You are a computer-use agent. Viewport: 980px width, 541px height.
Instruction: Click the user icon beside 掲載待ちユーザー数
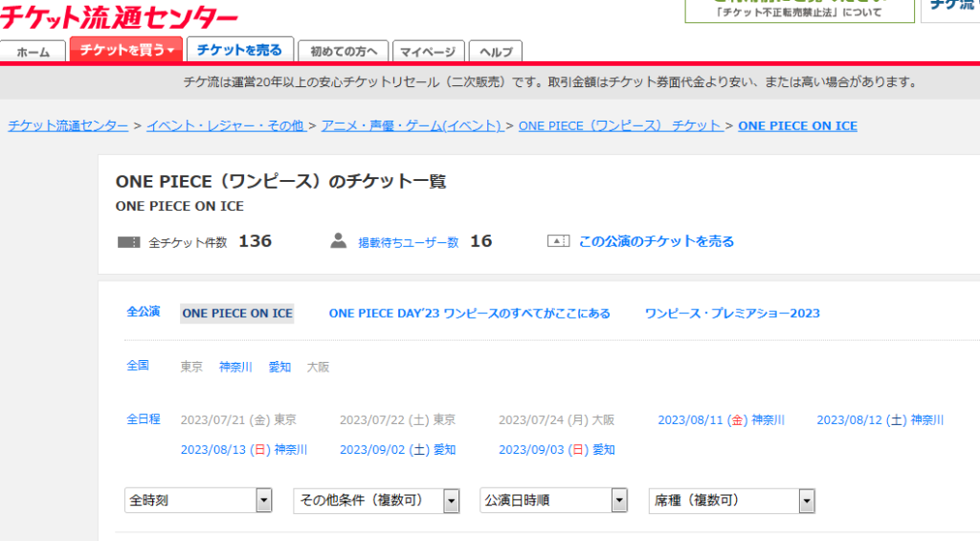[x=338, y=240]
